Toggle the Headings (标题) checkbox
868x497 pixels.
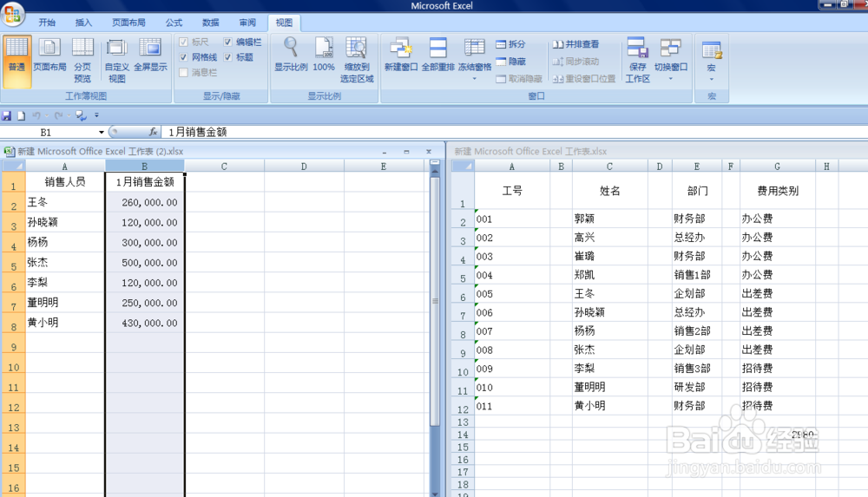click(x=227, y=57)
